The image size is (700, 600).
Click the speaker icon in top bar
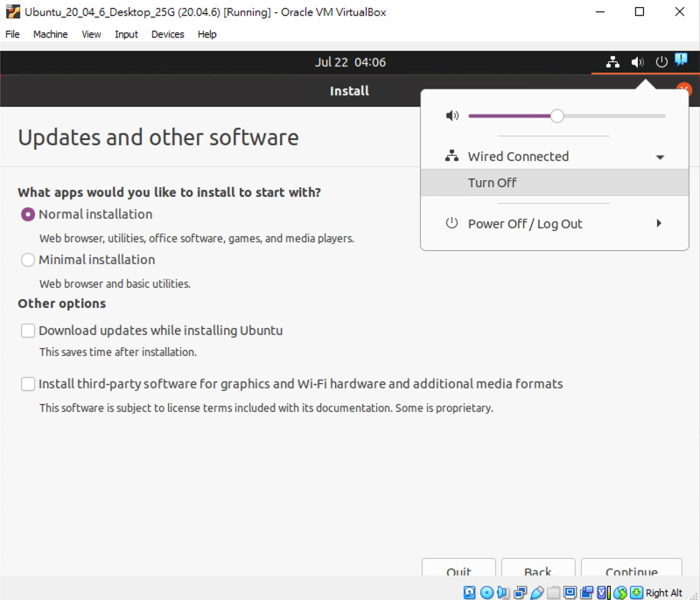(638, 62)
